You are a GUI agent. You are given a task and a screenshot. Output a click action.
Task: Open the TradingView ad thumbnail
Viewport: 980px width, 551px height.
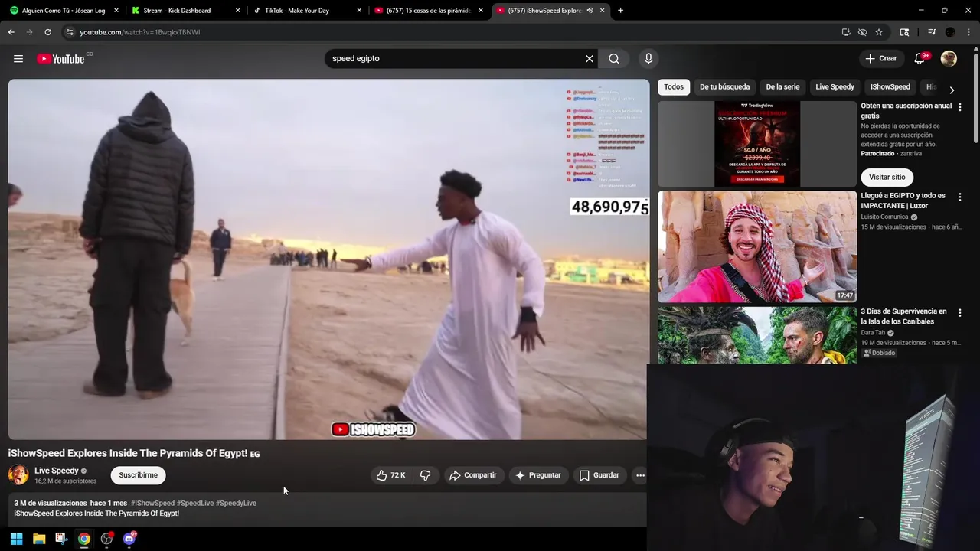click(757, 144)
